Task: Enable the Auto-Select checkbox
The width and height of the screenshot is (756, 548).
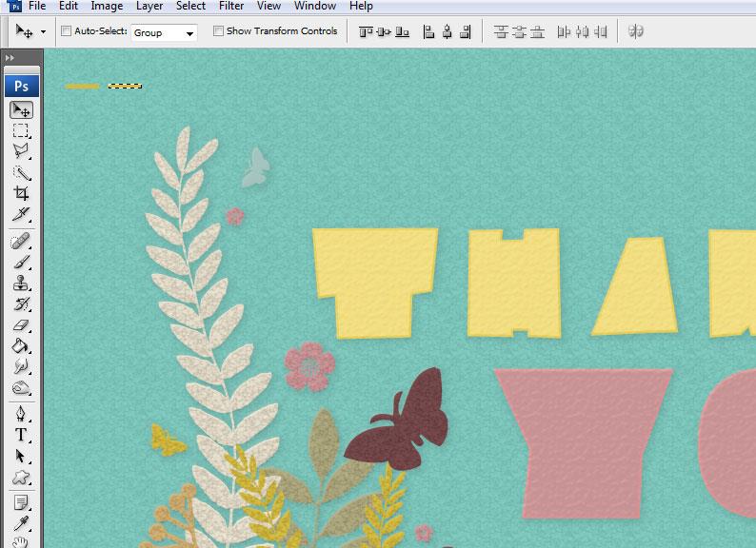Action: (x=66, y=31)
